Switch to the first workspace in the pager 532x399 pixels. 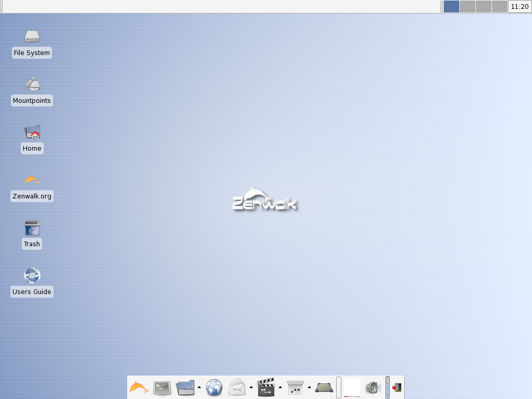(x=451, y=6)
